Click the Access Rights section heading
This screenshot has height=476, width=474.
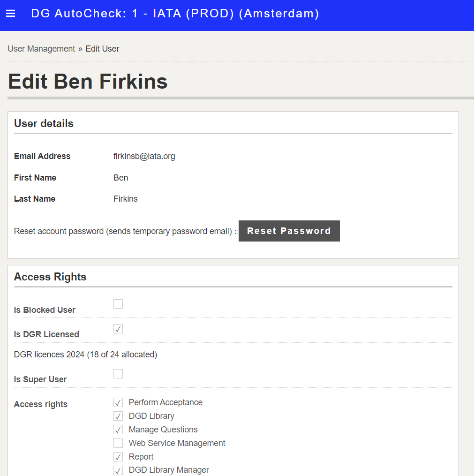50,277
